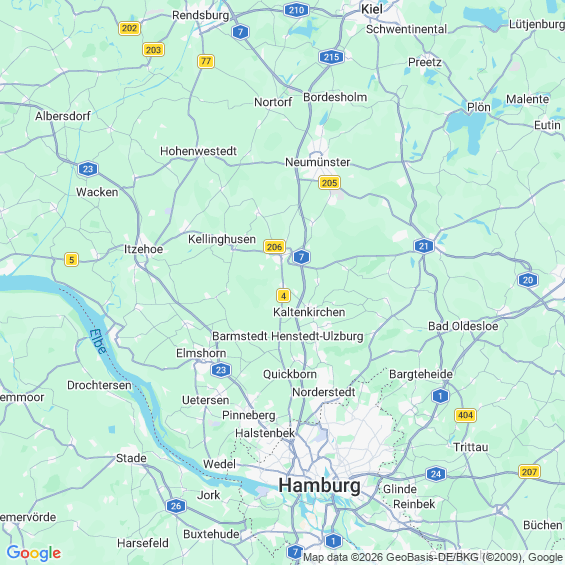Click the yellow 77 road marker

[206, 61]
